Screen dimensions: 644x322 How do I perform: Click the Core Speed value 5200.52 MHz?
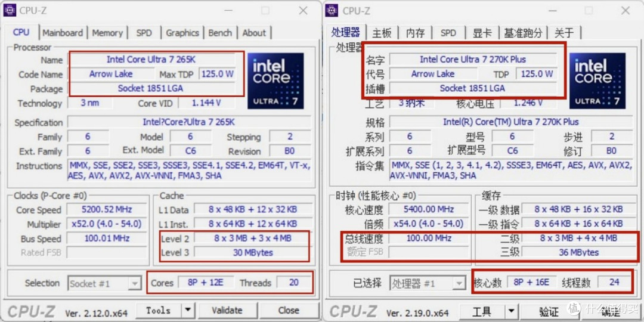pos(107,209)
